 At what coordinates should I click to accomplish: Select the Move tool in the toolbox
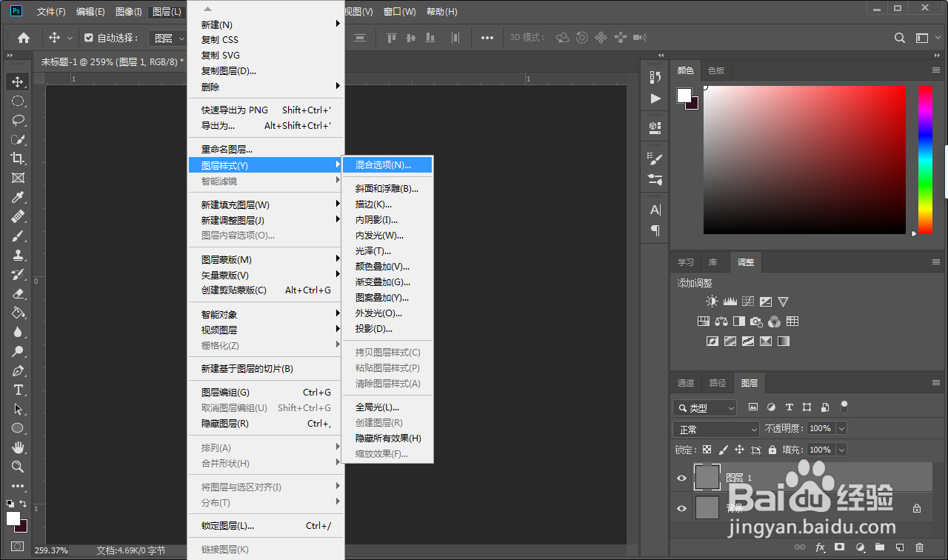(18, 81)
